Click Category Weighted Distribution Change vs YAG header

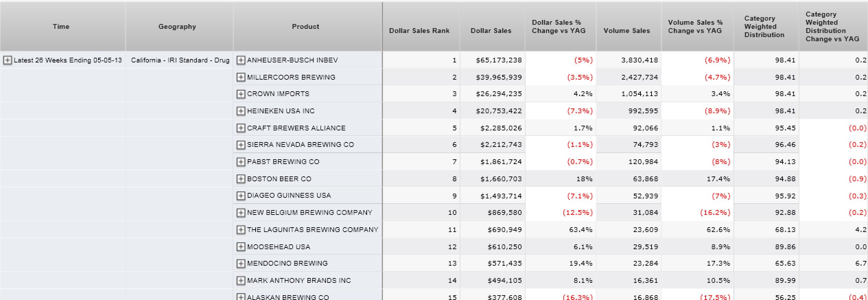click(834, 27)
